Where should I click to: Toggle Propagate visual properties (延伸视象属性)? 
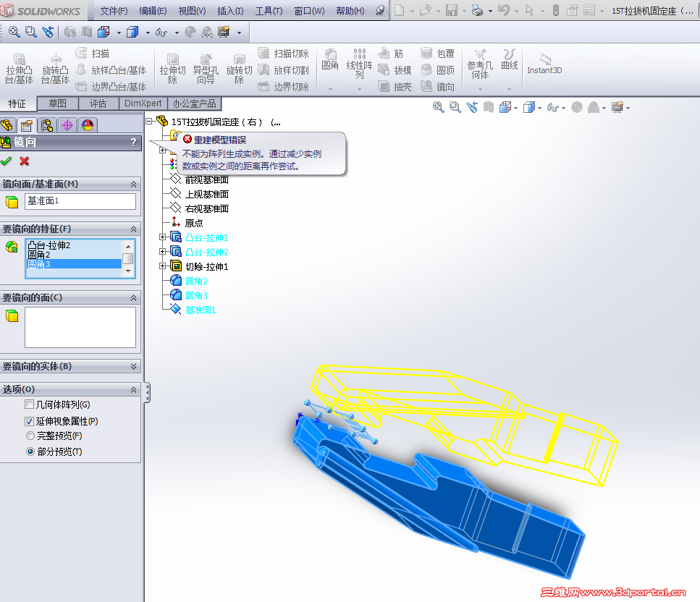(30, 421)
